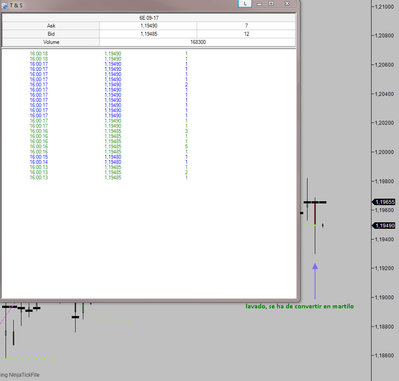Select the 6E 09-17 instrument header
The image size is (399, 381).
(x=149, y=18)
